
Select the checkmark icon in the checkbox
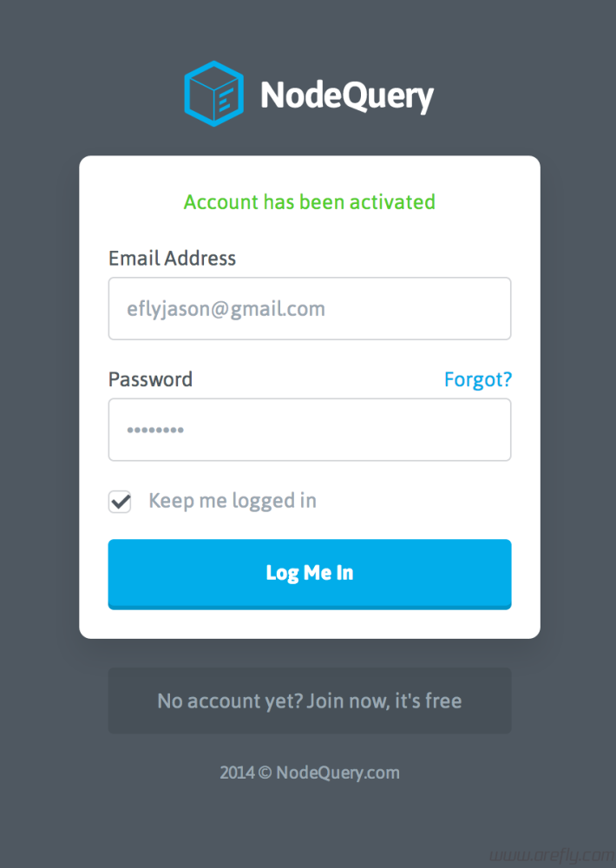[120, 501]
